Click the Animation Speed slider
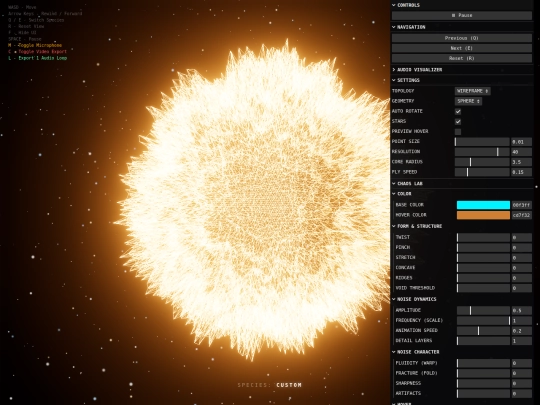540x405 pixels. (x=483, y=331)
